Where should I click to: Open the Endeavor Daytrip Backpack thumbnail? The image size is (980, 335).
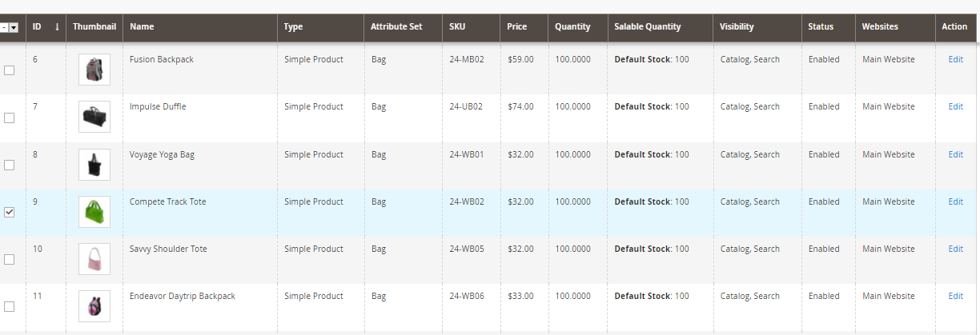point(94,306)
